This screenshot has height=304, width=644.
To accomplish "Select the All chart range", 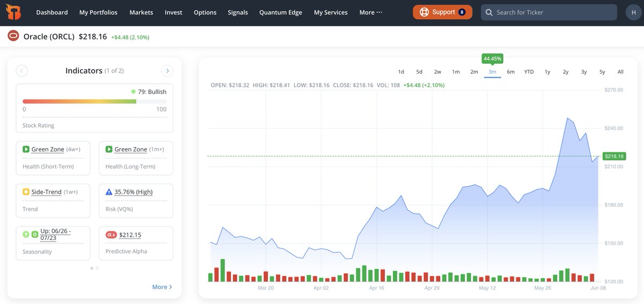I will coord(620,71).
